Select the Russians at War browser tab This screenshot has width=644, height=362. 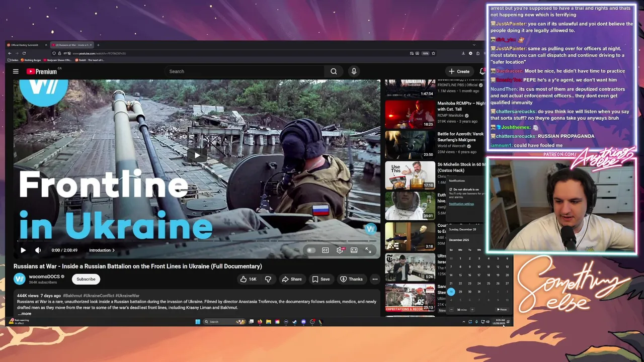[71, 45]
